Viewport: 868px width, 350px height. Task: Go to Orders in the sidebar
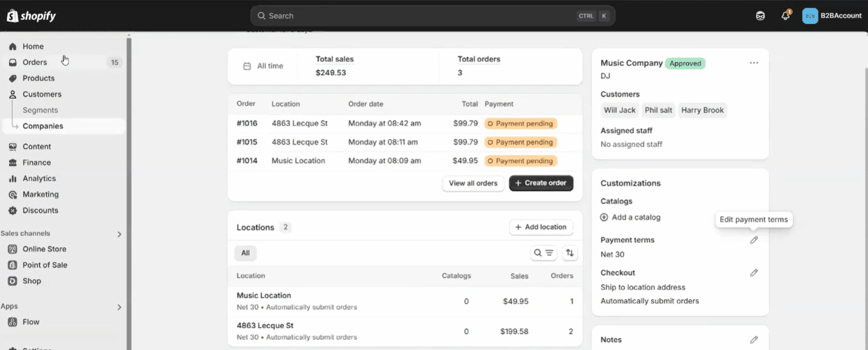35,62
